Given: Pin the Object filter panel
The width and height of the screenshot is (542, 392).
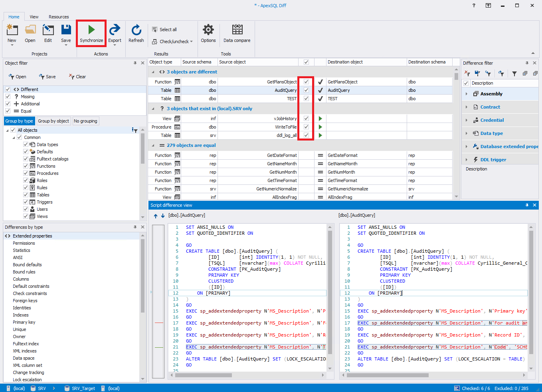Looking at the screenshot, I should 135,63.
